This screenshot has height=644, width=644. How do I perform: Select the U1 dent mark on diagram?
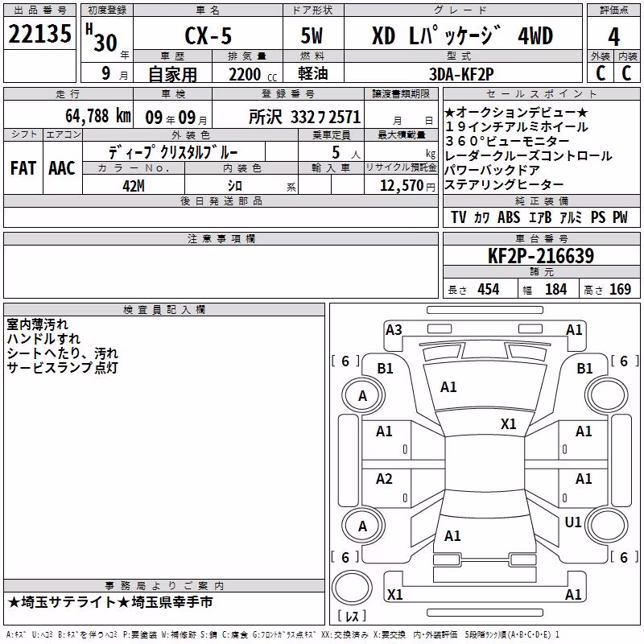click(573, 522)
